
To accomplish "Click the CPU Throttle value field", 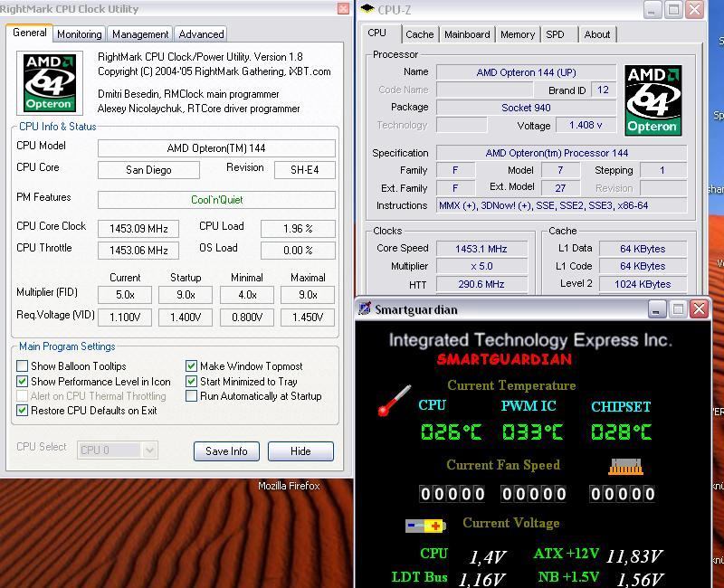I will 138,251.
